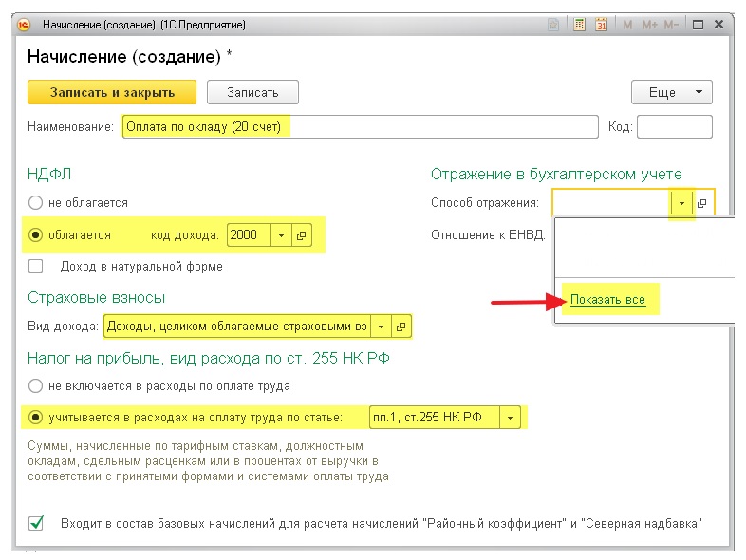Click the M- memory subtract button
The width and height of the screenshot is (746, 560).
tap(671, 25)
